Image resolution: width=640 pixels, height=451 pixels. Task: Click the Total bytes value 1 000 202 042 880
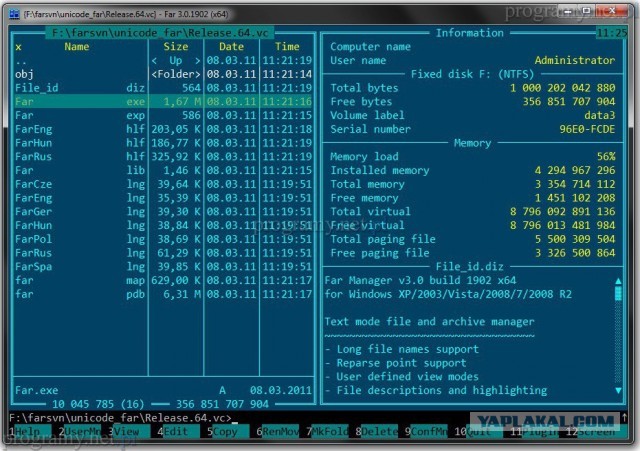[x=562, y=88]
